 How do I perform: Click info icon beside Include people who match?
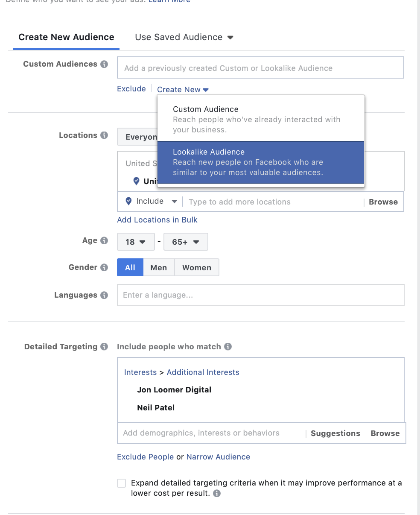228,347
